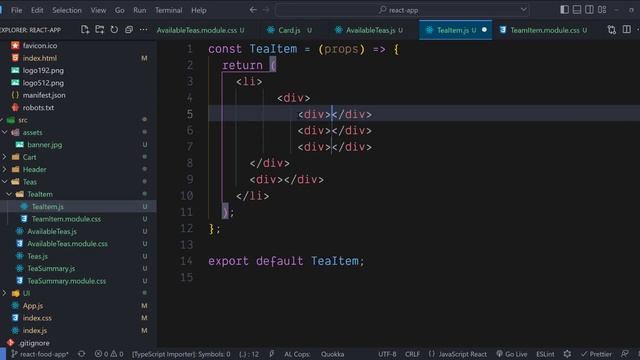Open robots.txt in the Explorer
Viewport: 640px width, 360px height.
38,108
